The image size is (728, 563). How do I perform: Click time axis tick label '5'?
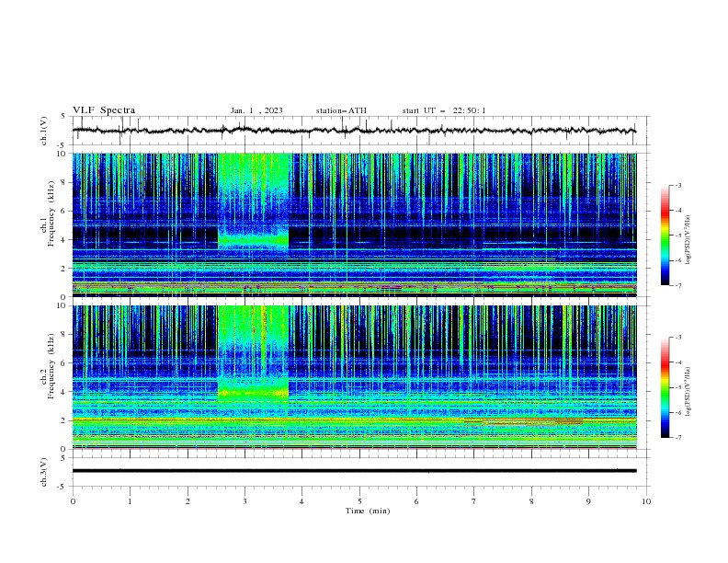tap(359, 501)
